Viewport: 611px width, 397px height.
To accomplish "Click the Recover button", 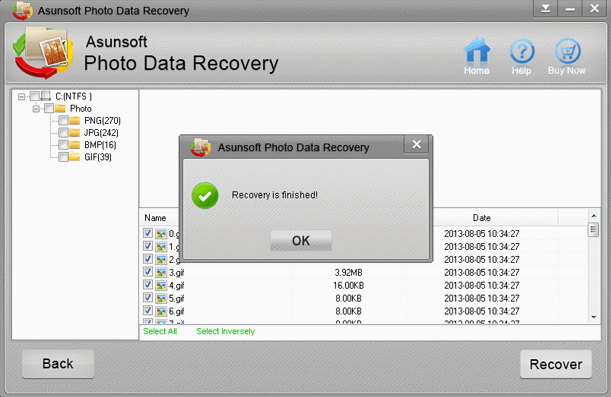I will (556, 364).
